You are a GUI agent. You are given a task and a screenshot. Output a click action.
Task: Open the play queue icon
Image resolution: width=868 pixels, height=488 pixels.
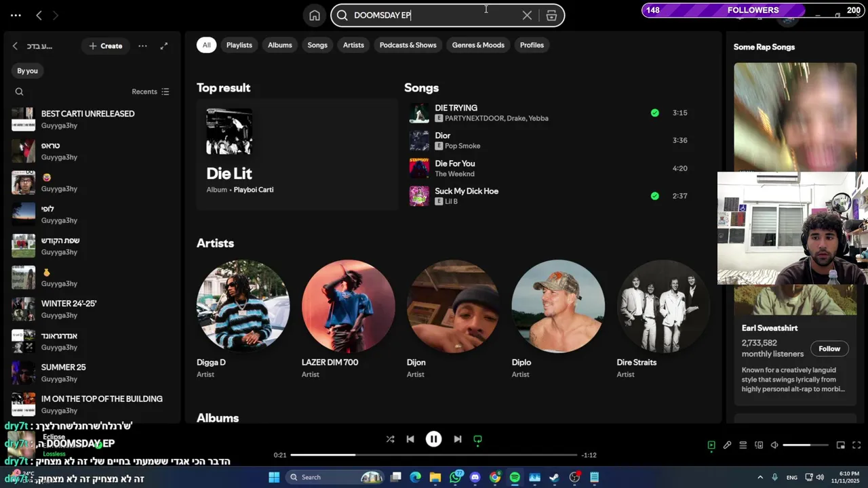pos(743,445)
